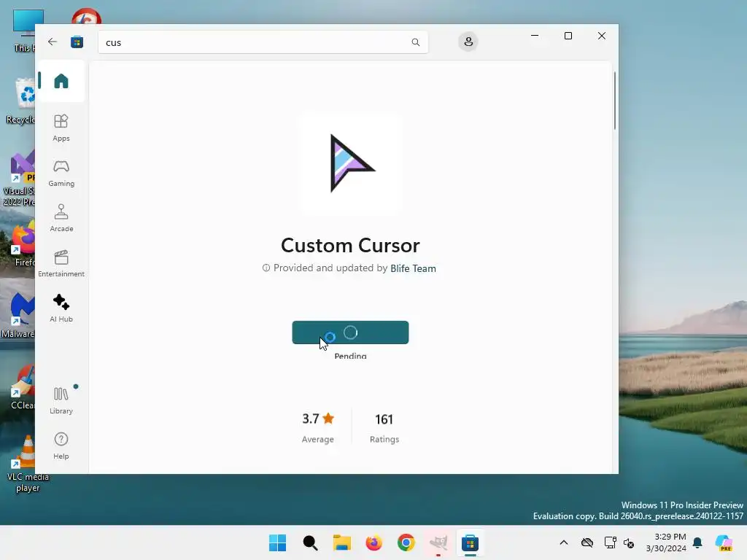Select the Malwarebytes desktop shortcut

click(x=19, y=315)
